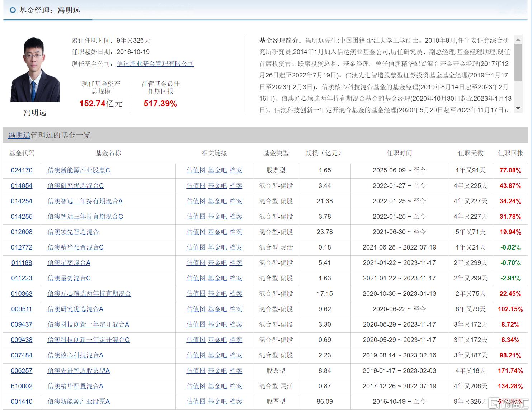Open fund code 014954
The image size is (532, 412).
(22, 186)
